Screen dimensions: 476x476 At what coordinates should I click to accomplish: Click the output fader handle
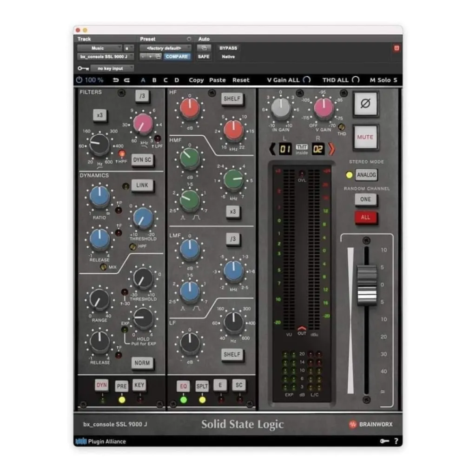[x=367, y=285]
